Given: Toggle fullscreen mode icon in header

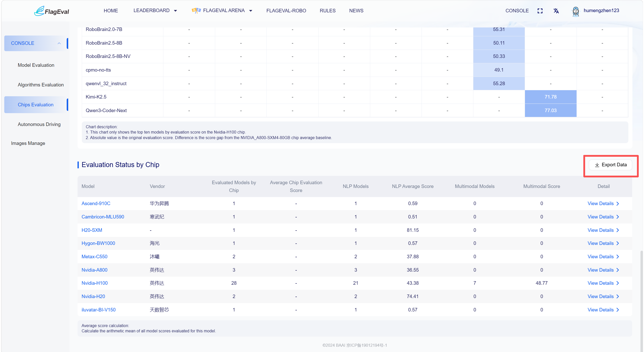Looking at the screenshot, I should (540, 11).
